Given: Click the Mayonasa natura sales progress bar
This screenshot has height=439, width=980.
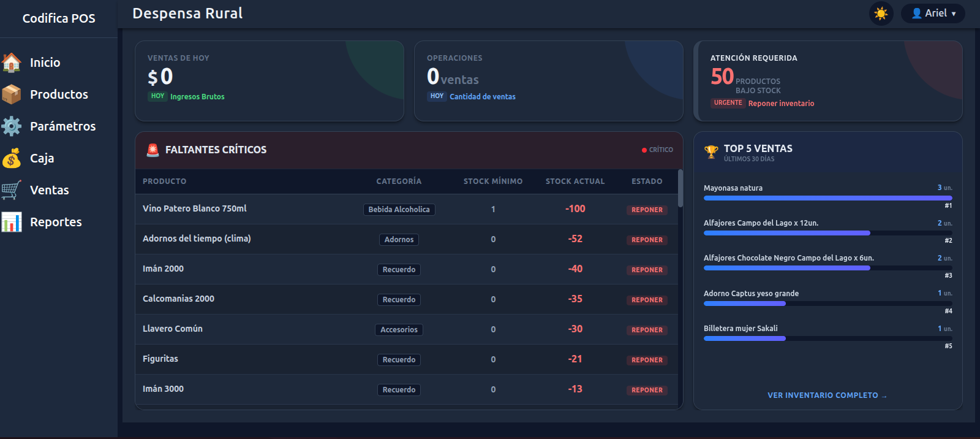Looking at the screenshot, I should coord(828,198).
